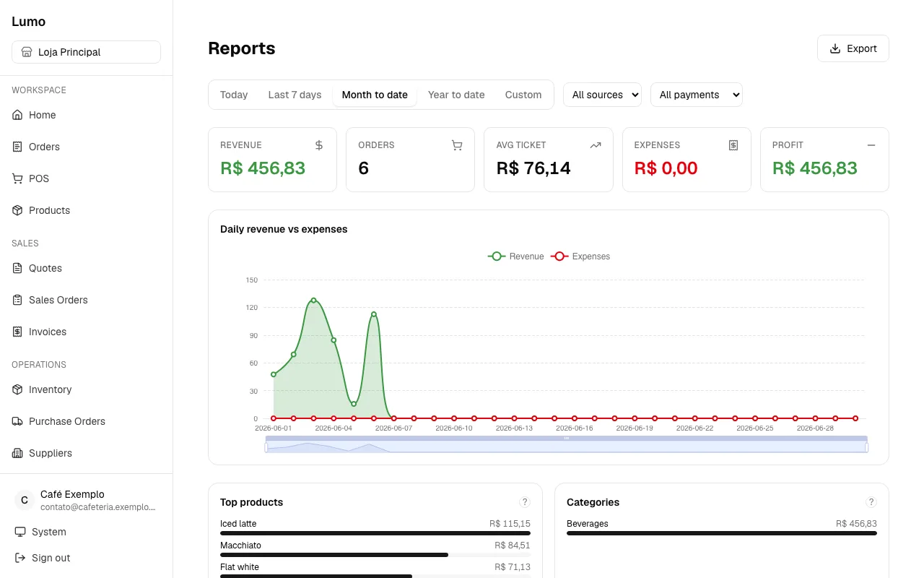Screen dimensions: 924x578
Task: Click the chart date range zoom slider
Action: click(567, 444)
